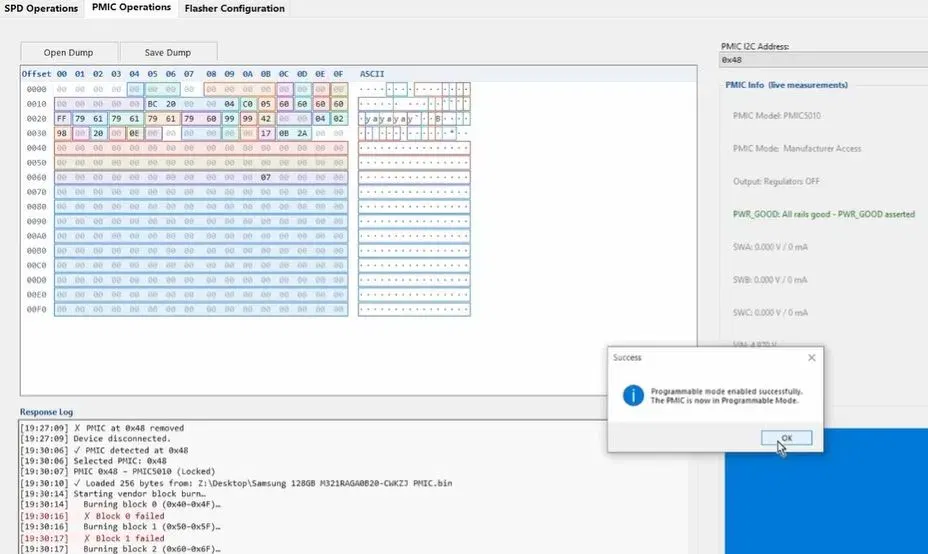Viewport: 928px width, 554px height.
Task: Click the blue information icon in dialog
Action: 633,395
